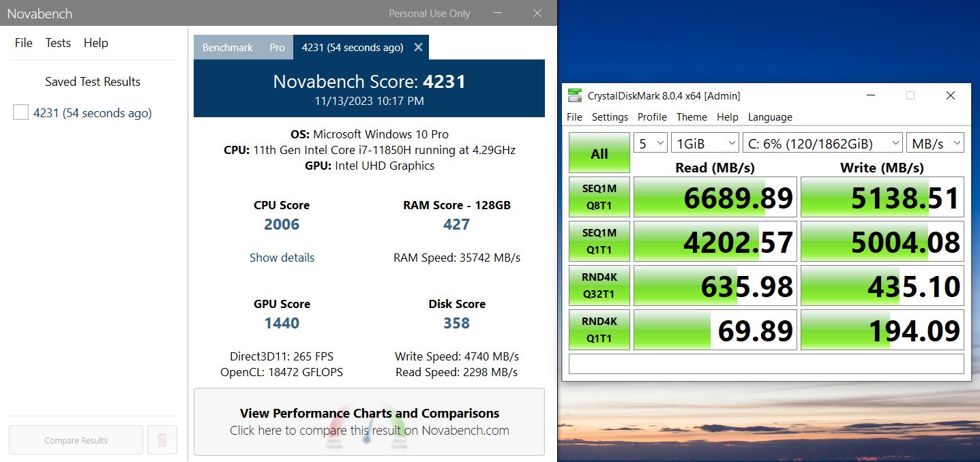Click the CrystalDiskMark app icon in title bar
The height and width of the screenshot is (462, 980).
click(x=575, y=95)
